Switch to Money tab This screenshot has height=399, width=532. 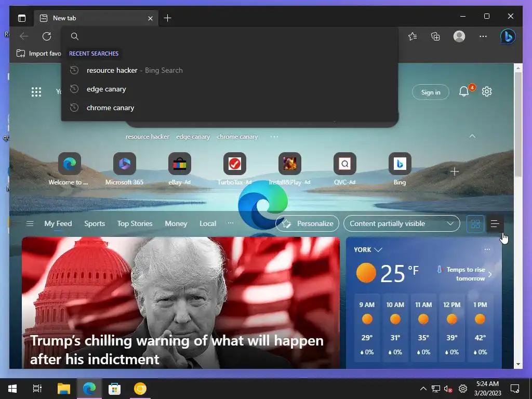pos(176,223)
